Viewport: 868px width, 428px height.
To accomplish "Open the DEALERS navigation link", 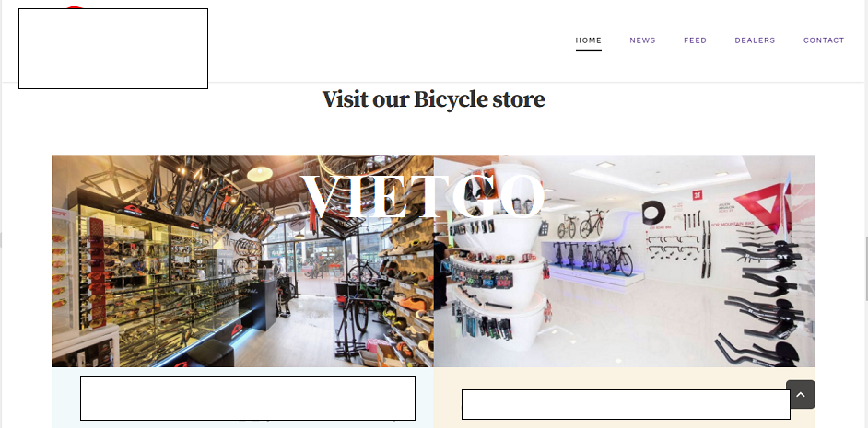I will [x=755, y=40].
